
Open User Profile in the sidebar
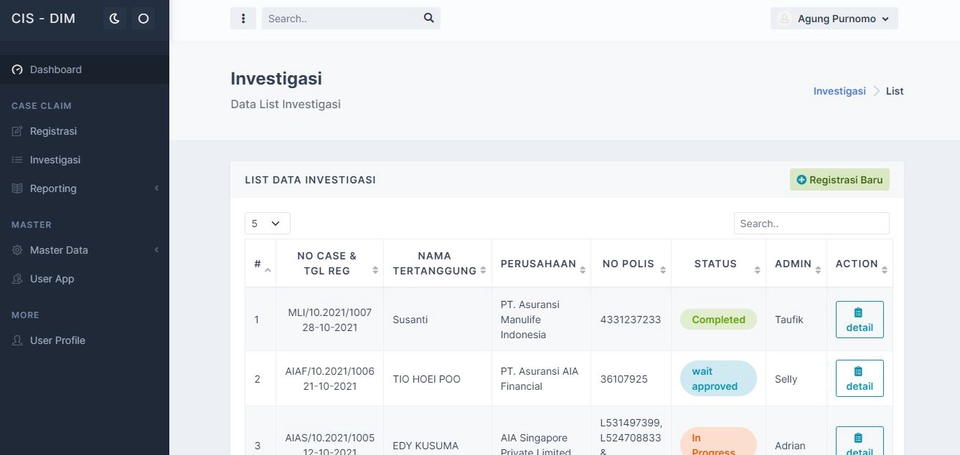(x=84, y=340)
